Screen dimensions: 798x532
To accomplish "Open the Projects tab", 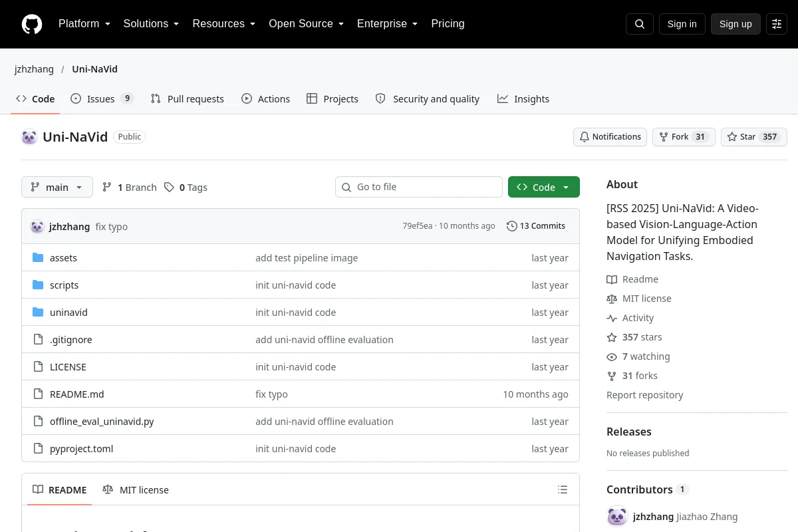I will click(x=332, y=99).
